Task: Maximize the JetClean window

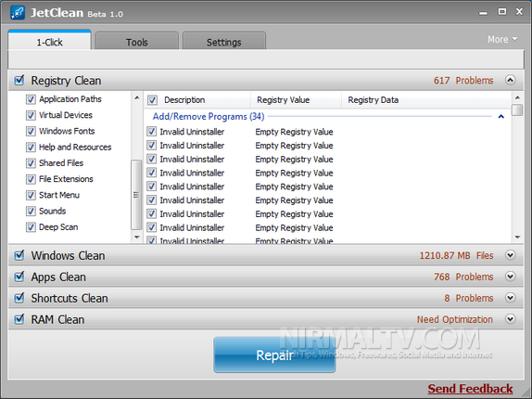Action: click(502, 12)
